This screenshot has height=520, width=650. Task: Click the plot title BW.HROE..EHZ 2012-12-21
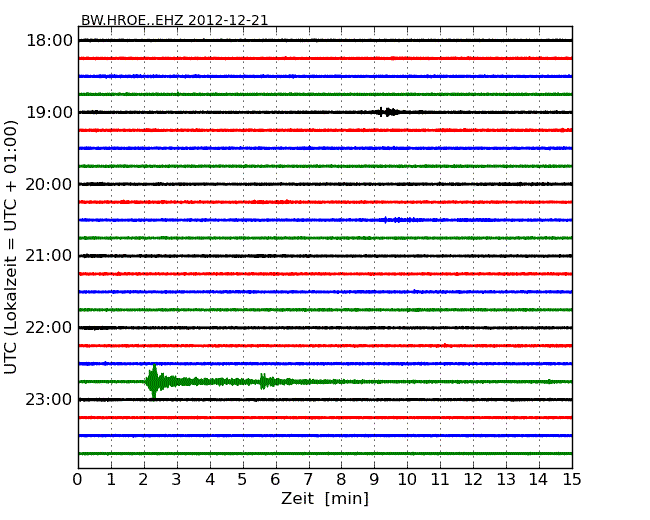click(175, 20)
